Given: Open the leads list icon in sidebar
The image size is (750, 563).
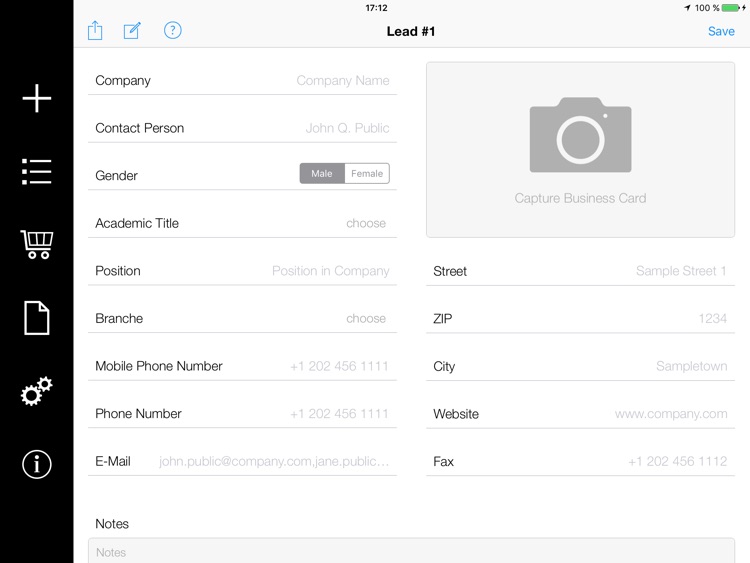Looking at the screenshot, I should click(37, 172).
